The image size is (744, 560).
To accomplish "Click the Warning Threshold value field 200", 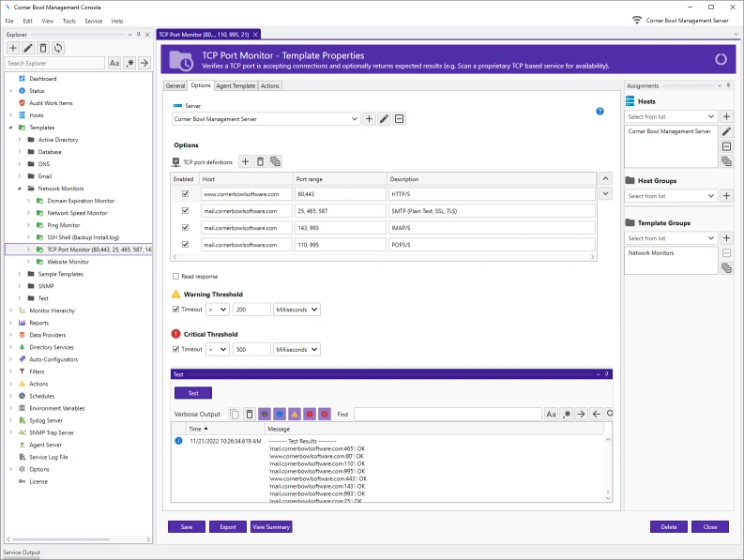I will pyautogui.click(x=251, y=310).
